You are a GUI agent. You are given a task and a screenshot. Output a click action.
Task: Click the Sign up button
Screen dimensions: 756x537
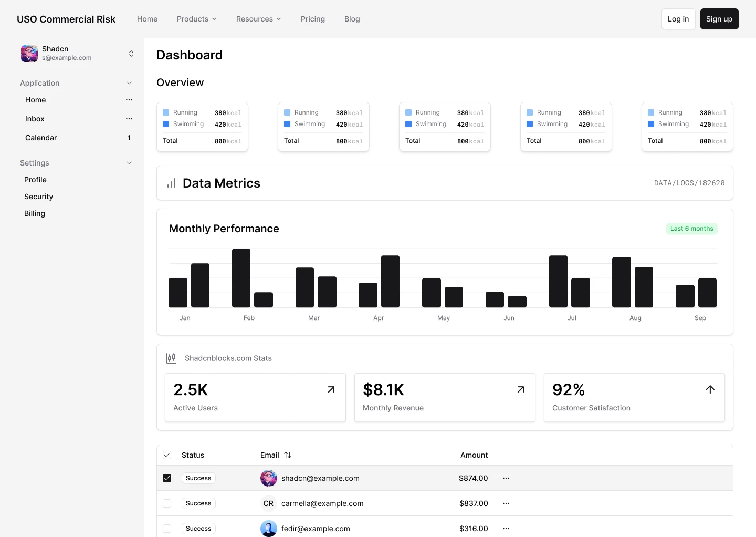coord(719,19)
